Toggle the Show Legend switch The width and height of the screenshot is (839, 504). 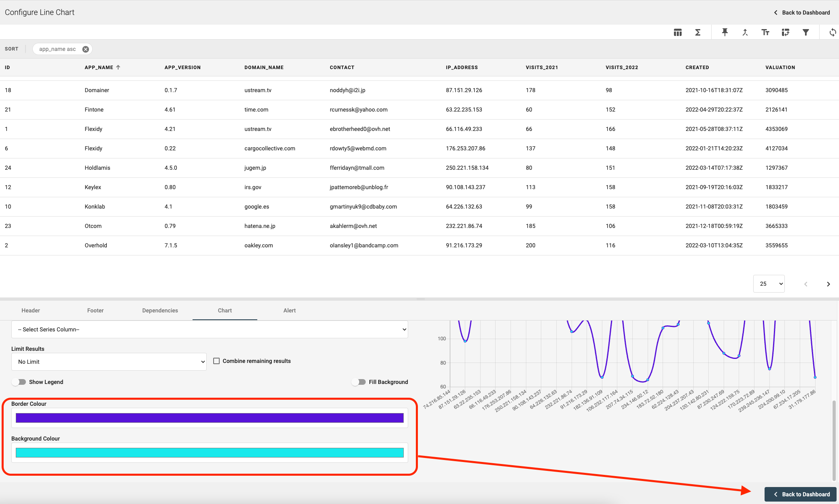19,382
